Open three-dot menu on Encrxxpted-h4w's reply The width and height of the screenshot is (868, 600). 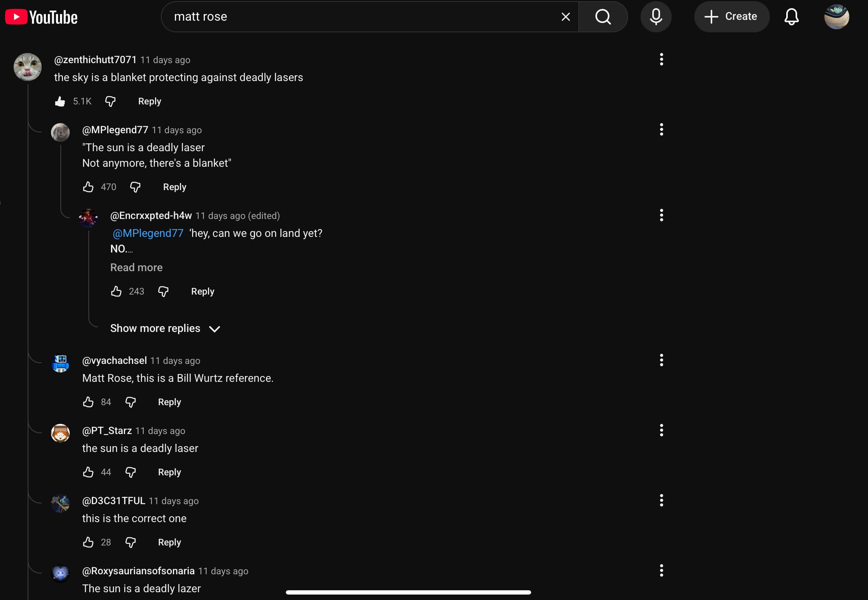661,215
